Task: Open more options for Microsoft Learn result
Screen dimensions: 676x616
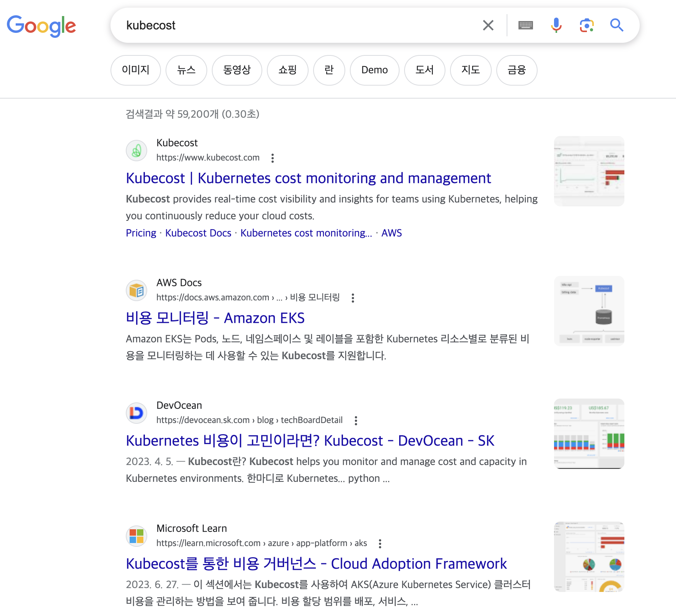Action: pyautogui.click(x=380, y=543)
